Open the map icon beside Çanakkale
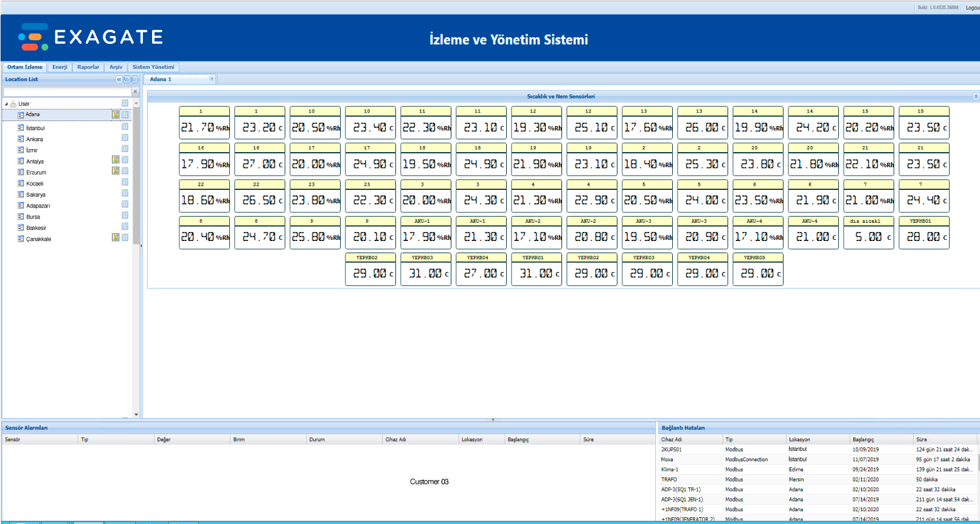Screen dimensions: 980x524 coord(116,237)
